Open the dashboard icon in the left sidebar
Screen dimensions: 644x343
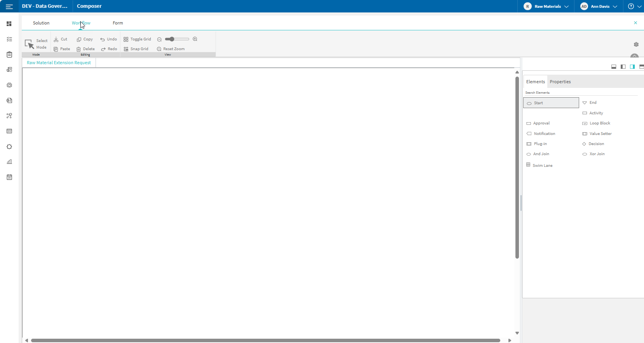pyautogui.click(x=9, y=24)
